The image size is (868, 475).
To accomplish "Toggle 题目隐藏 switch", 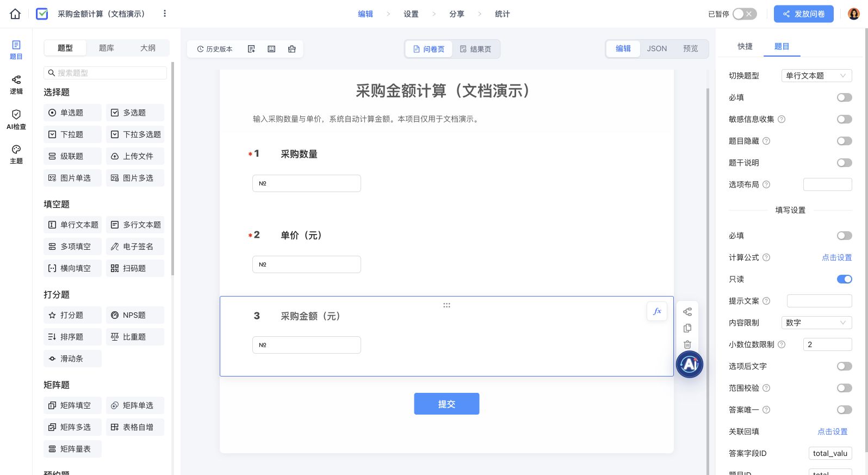I will [845, 141].
